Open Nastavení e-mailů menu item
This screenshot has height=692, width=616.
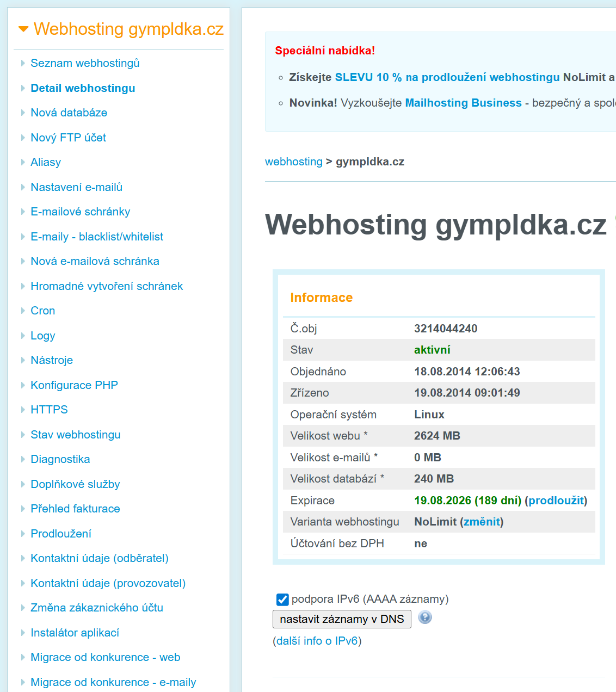pyautogui.click(x=76, y=187)
